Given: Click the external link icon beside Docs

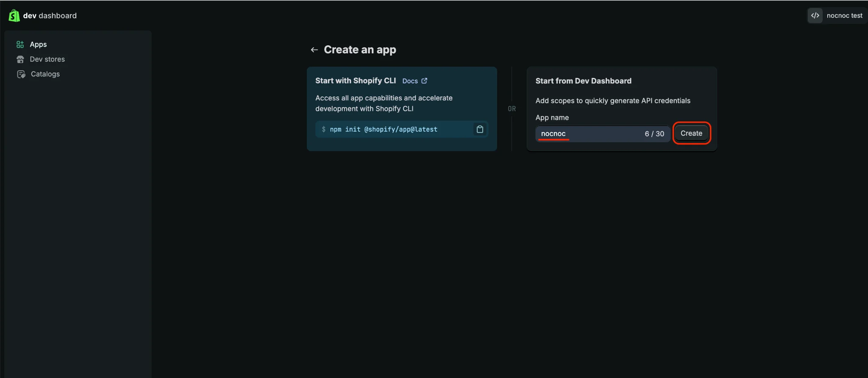Looking at the screenshot, I should 424,81.
